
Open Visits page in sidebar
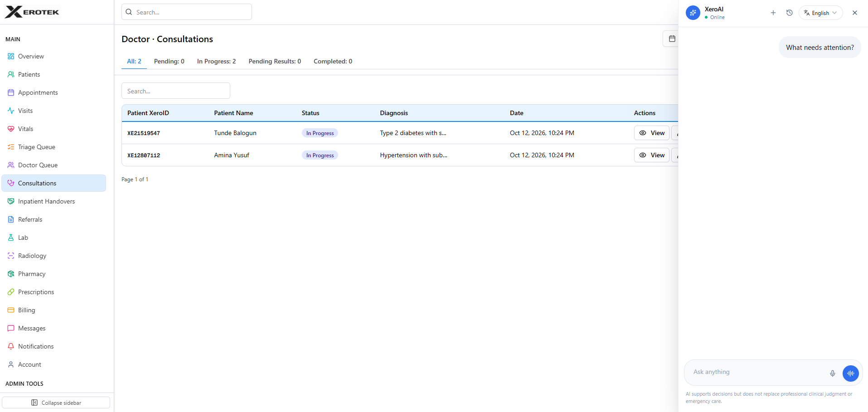tap(53, 111)
